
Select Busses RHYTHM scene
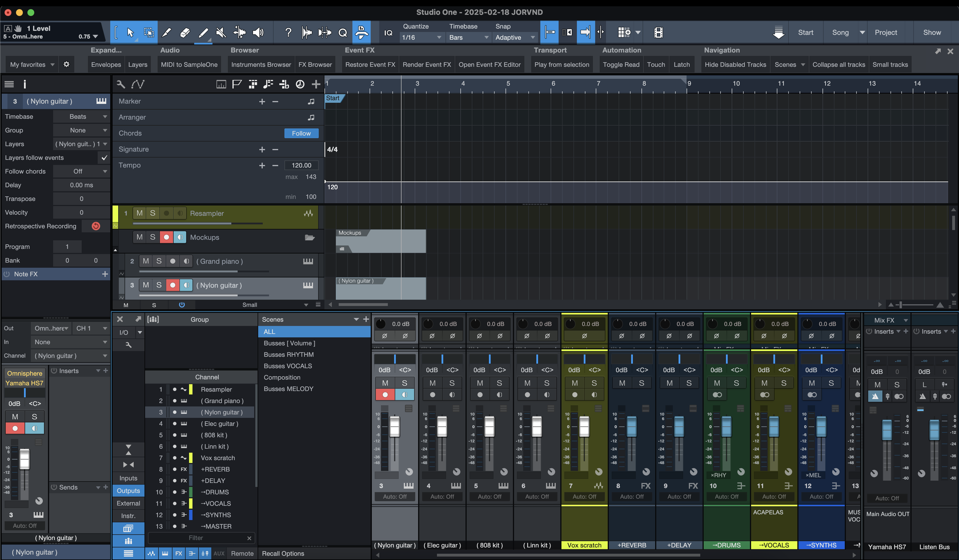288,354
